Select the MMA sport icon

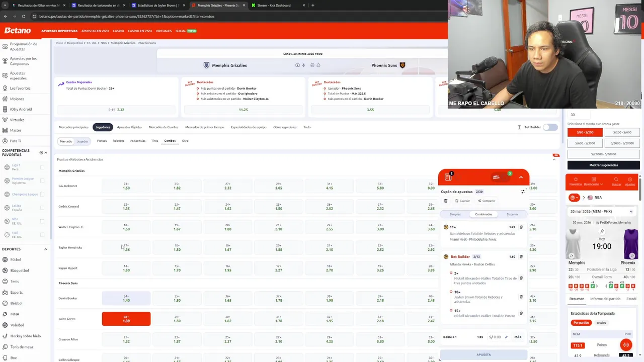tap(5, 314)
